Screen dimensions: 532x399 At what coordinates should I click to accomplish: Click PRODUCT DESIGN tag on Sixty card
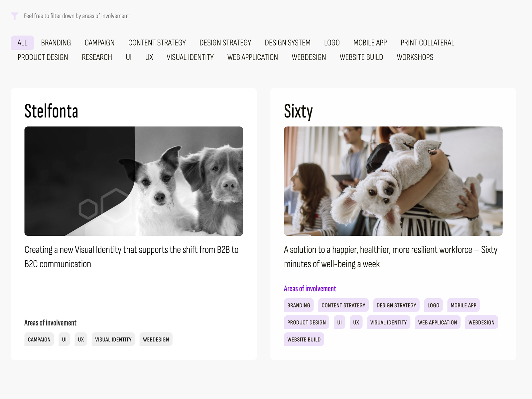click(x=307, y=322)
